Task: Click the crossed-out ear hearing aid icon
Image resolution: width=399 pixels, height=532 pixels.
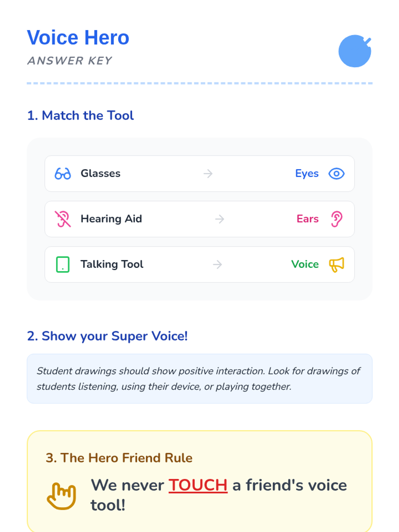Action: click(x=63, y=219)
